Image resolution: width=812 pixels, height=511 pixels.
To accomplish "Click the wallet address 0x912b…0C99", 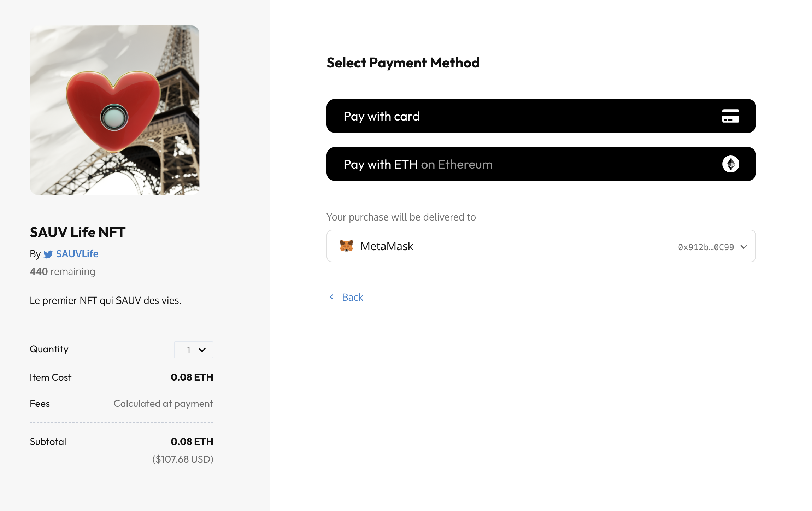I will (x=706, y=247).
